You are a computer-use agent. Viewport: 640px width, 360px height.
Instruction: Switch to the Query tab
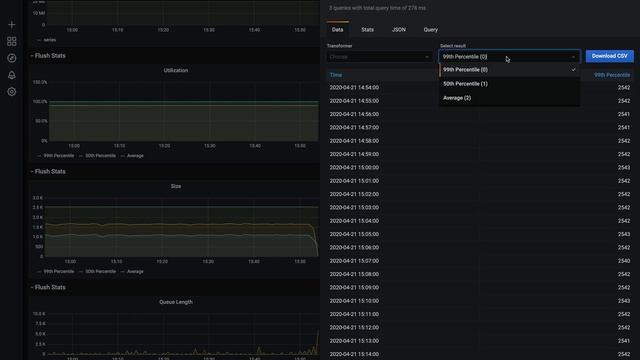tap(430, 29)
